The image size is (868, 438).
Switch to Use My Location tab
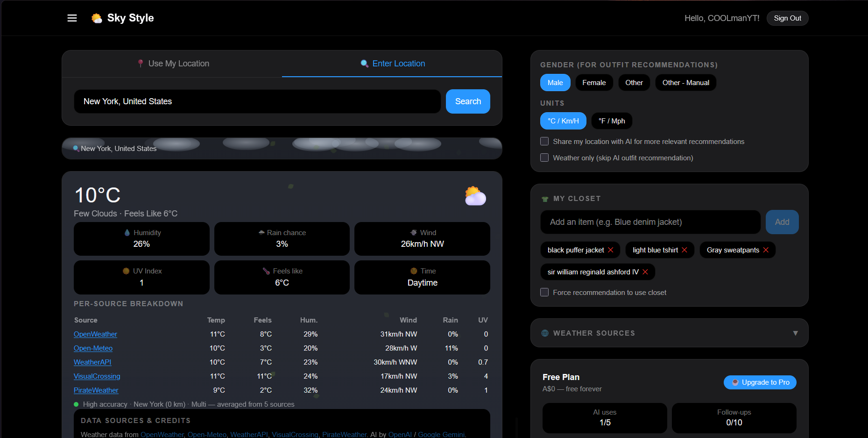tap(172, 64)
